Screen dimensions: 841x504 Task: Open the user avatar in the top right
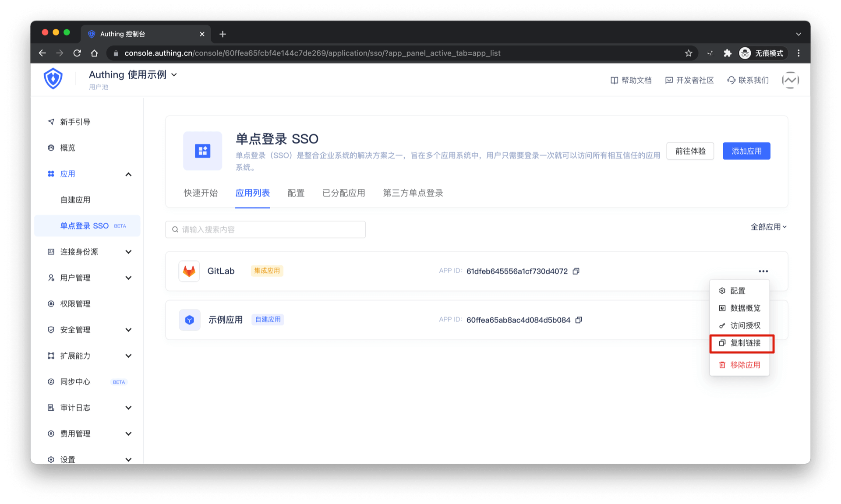click(790, 80)
